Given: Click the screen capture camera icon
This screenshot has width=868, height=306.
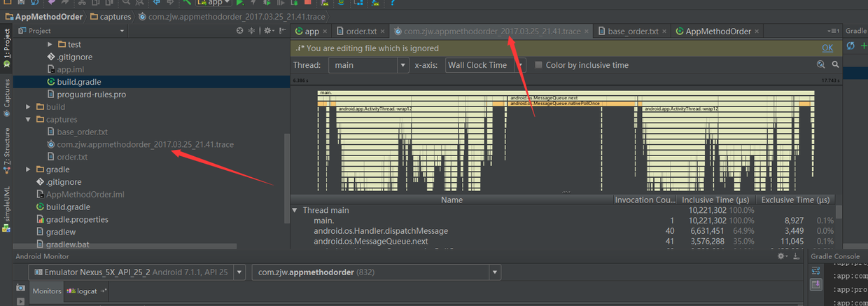Looking at the screenshot, I should tap(20, 288).
